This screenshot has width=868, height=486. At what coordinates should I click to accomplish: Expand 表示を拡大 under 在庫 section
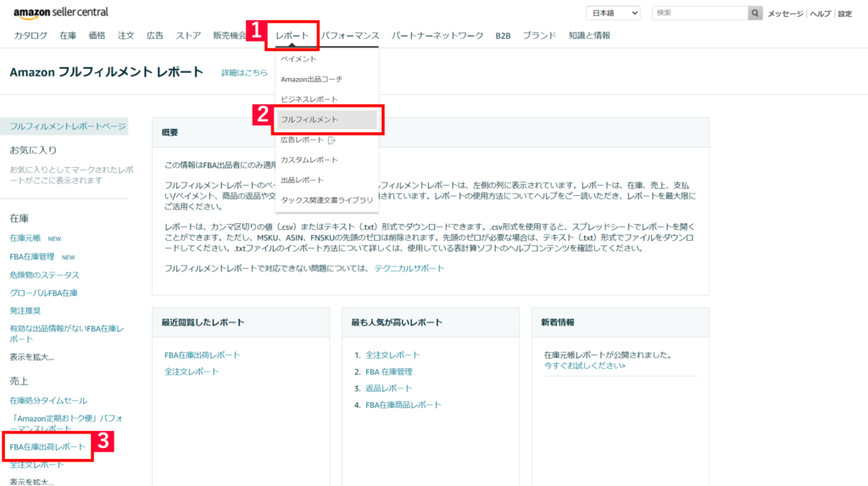pos(31,357)
